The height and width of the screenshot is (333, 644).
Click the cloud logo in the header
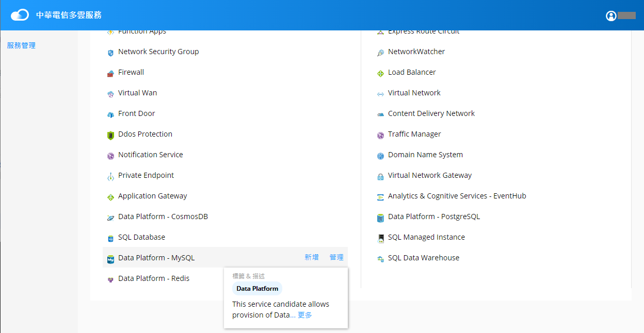tap(20, 15)
